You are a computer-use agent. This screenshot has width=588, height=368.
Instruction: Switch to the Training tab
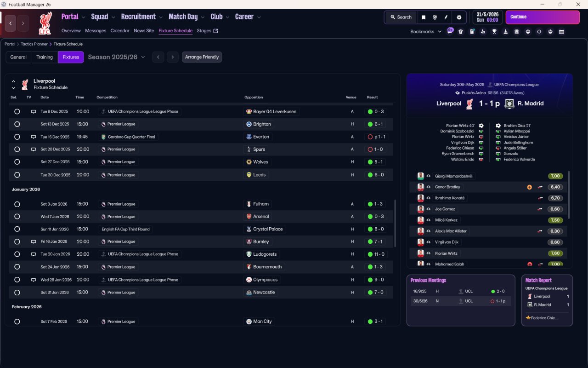click(x=45, y=57)
